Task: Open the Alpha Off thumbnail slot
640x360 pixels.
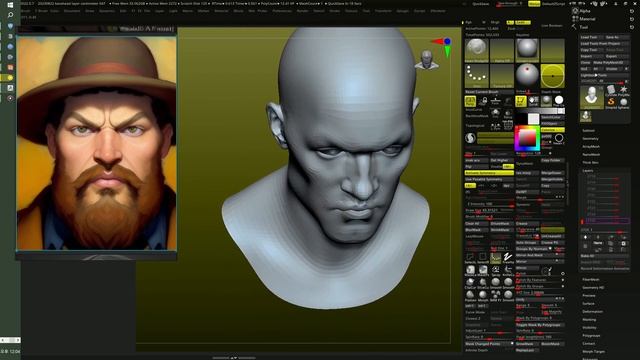Action: click(502, 51)
